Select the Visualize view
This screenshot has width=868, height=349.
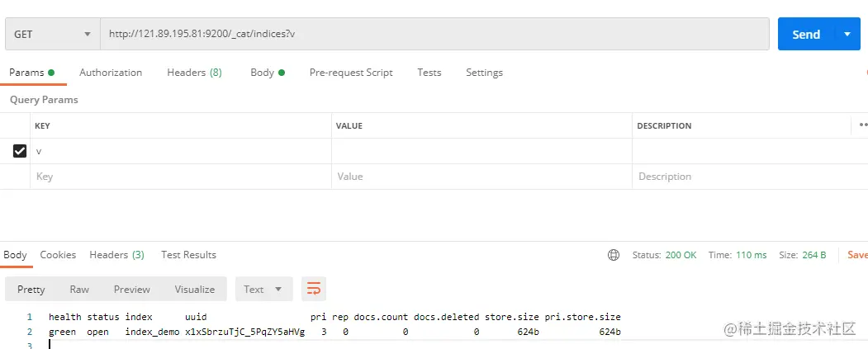194,290
